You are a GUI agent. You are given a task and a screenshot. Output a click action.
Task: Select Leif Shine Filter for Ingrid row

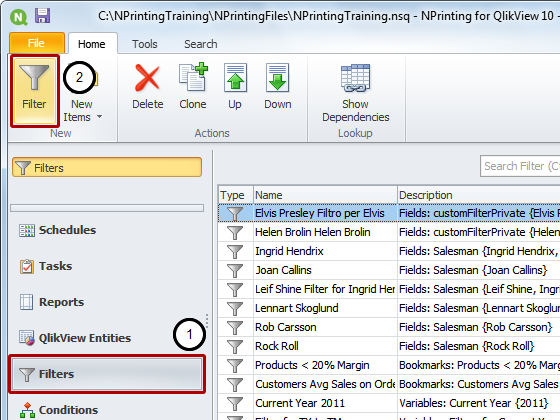pyautogui.click(x=389, y=289)
